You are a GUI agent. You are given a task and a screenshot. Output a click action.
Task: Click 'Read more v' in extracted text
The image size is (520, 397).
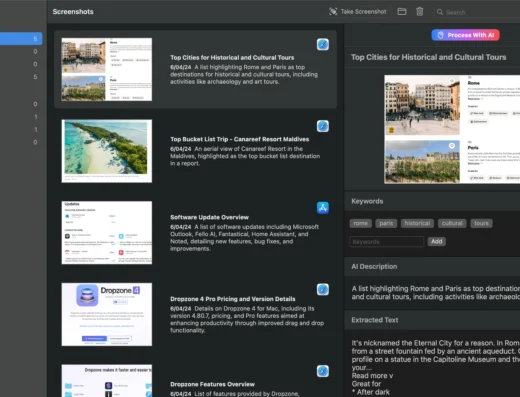coord(372,376)
